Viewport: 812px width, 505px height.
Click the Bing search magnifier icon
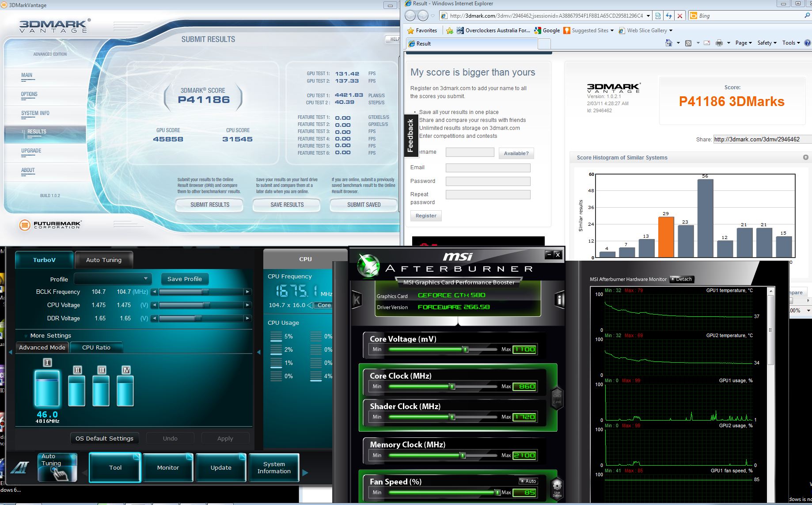point(807,15)
